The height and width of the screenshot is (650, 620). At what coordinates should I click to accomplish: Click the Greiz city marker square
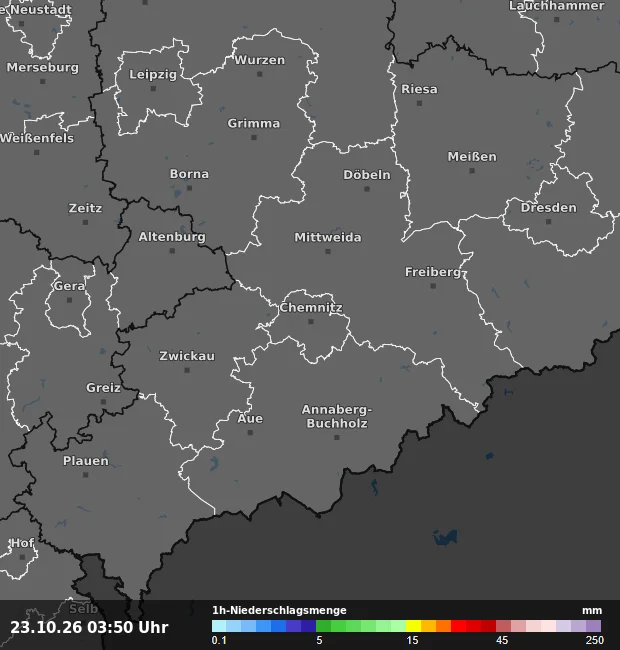(x=104, y=402)
